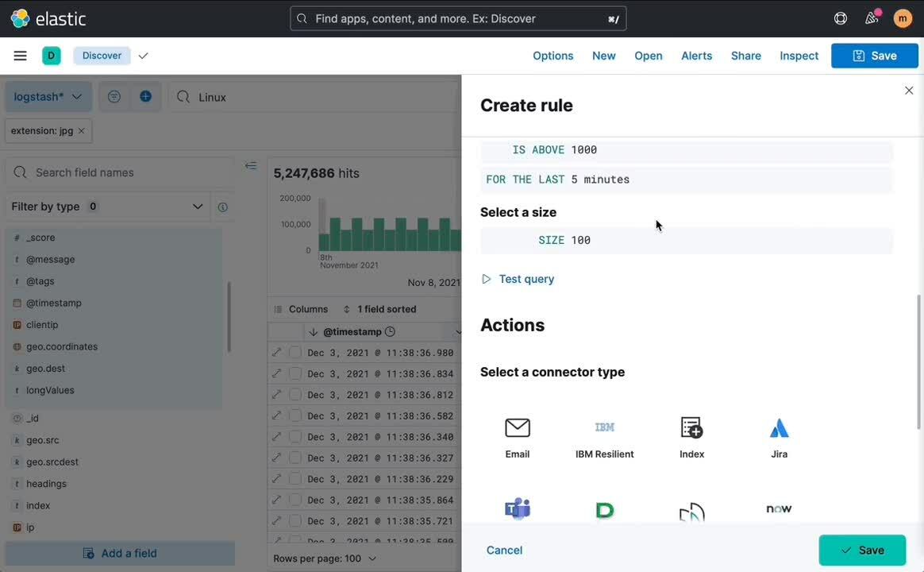The height and width of the screenshot is (572, 924).
Task: Select the Microsoft Teams connector
Action: [518, 508]
